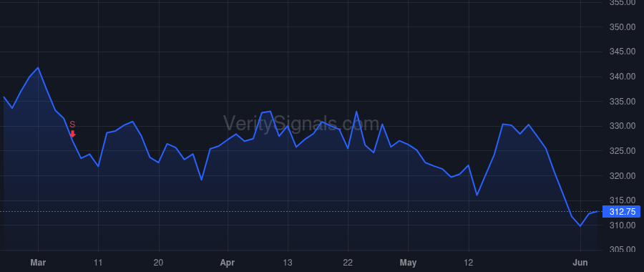Click the Mar date label on time axis
The image size is (644, 272).
tap(38, 263)
